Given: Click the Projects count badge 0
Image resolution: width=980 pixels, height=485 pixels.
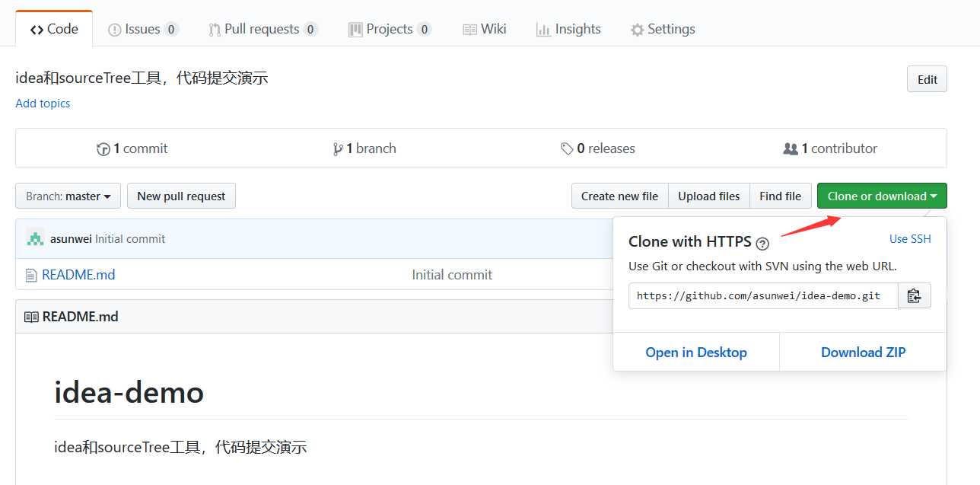Looking at the screenshot, I should (424, 30).
